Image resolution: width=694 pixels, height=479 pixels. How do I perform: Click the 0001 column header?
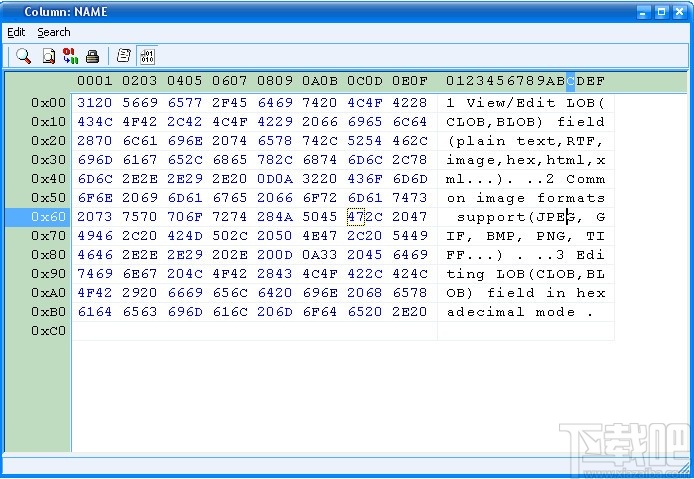click(94, 81)
